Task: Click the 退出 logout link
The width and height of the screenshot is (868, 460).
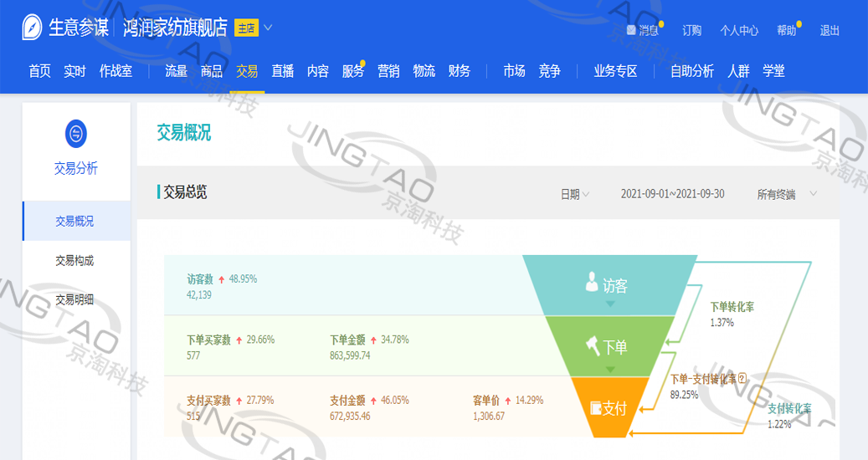Action: click(829, 31)
